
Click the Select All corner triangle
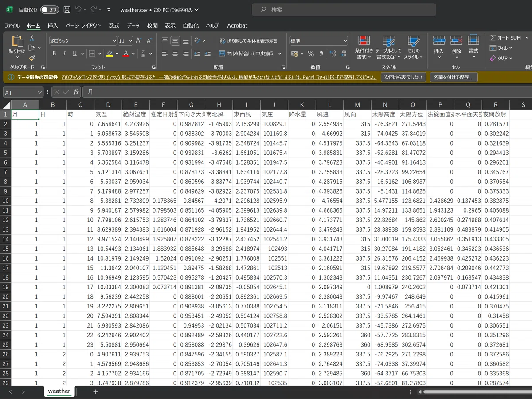coord(6,105)
